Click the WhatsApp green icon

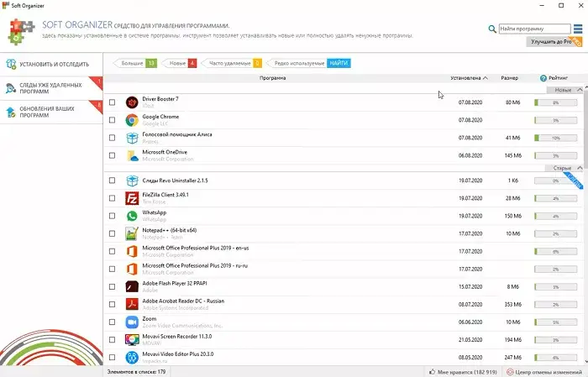pos(132,216)
